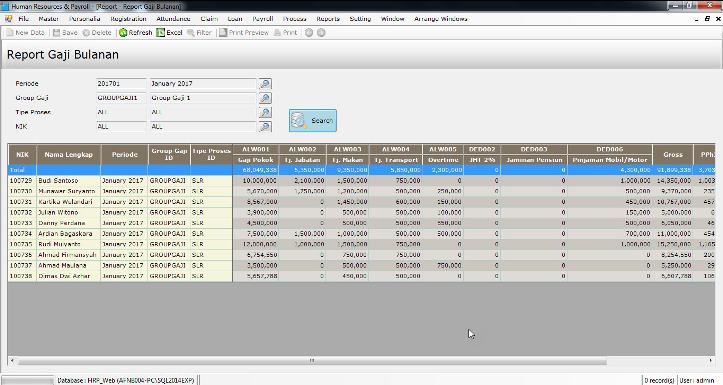Export report using Excel icon

[x=160, y=33]
